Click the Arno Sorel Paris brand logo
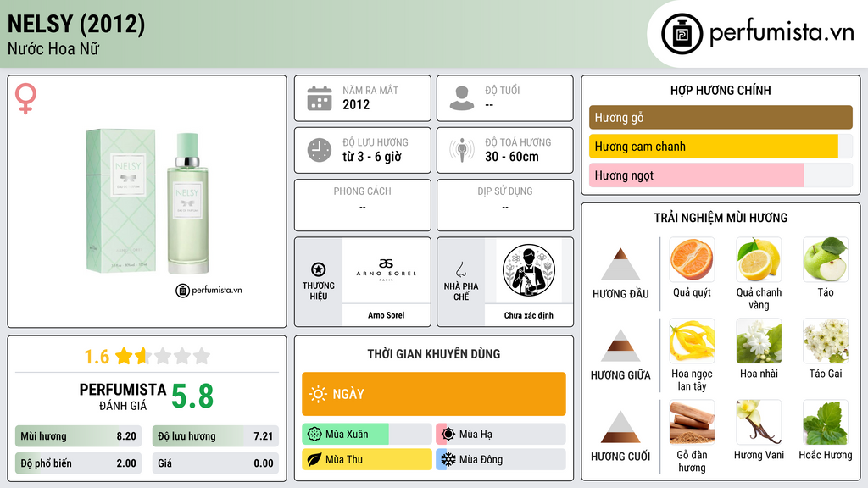 tap(387, 270)
